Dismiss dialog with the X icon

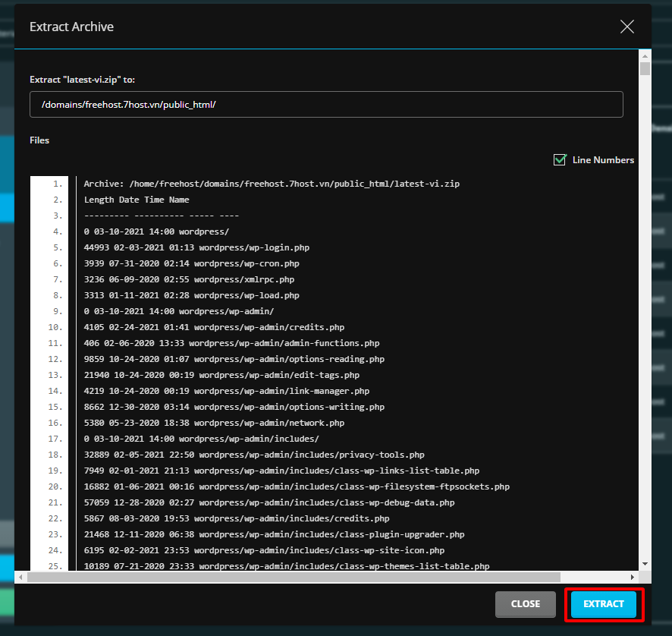[627, 27]
